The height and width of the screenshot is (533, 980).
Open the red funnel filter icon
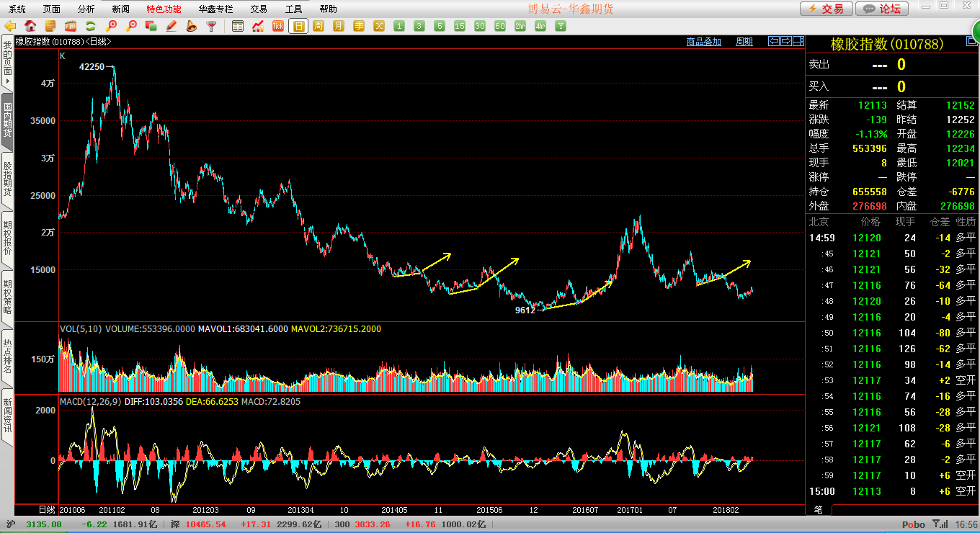(212, 26)
